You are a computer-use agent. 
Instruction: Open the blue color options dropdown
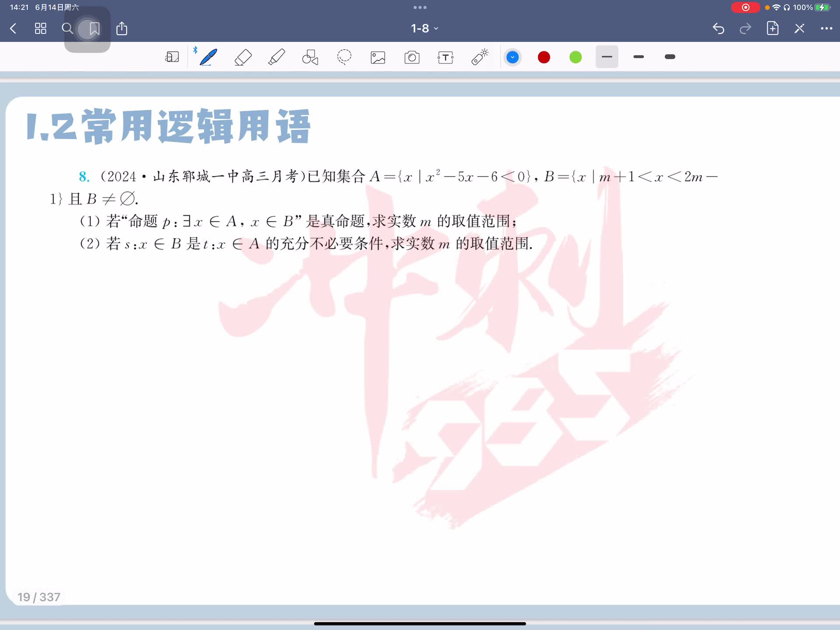tap(512, 57)
